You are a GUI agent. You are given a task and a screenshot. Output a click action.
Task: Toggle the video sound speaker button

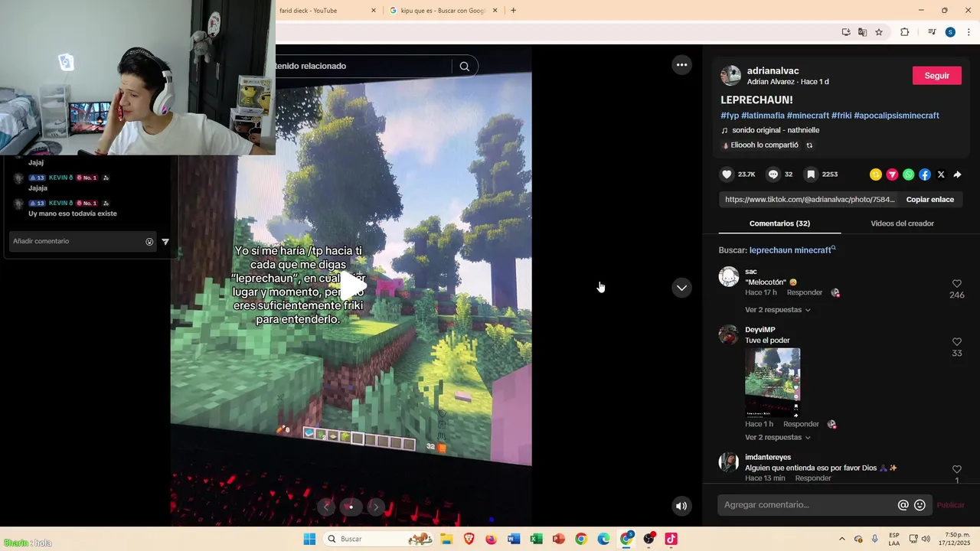pyautogui.click(x=681, y=506)
